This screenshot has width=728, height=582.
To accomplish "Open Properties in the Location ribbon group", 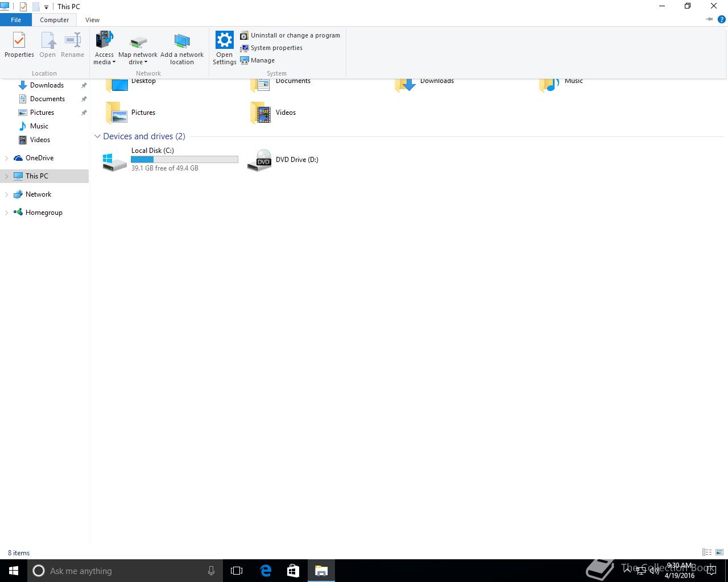I will tap(19, 45).
